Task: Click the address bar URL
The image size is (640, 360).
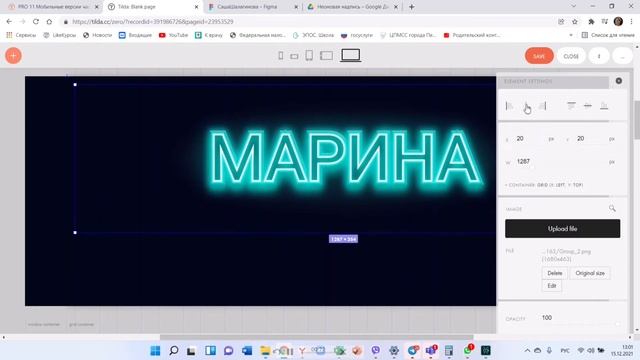Action: point(153,22)
